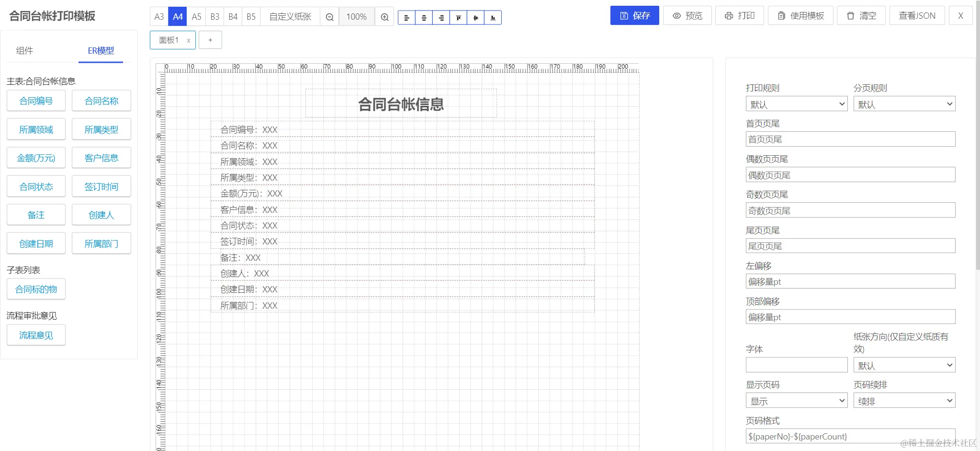Open the 分页规则 dropdown
The image size is (980, 451).
[x=904, y=104]
